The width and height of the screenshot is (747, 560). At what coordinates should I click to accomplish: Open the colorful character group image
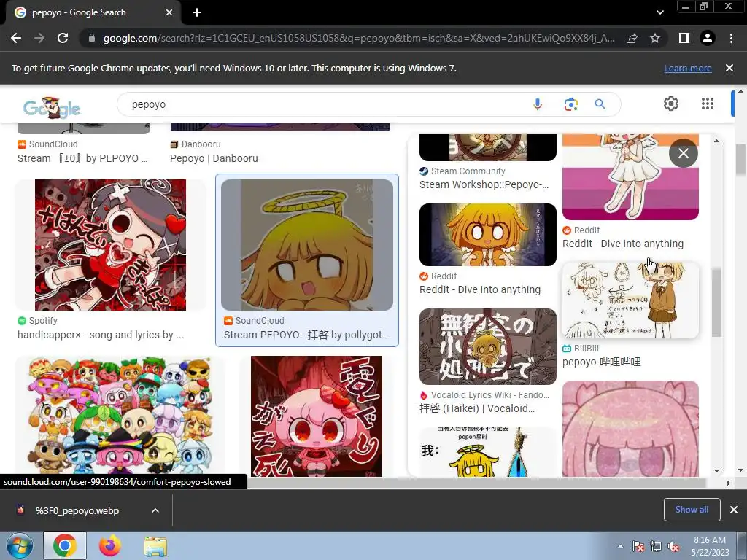point(119,416)
